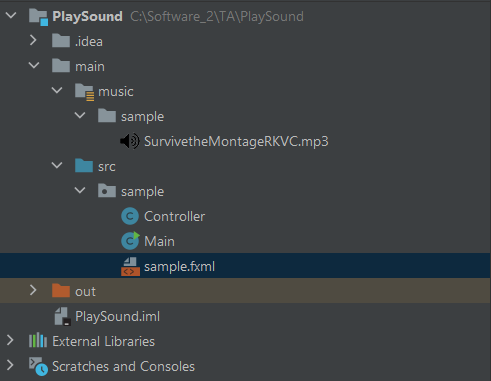
Task: Select SurvivetheMontageRKVC.mp3 file
Action: (x=236, y=141)
